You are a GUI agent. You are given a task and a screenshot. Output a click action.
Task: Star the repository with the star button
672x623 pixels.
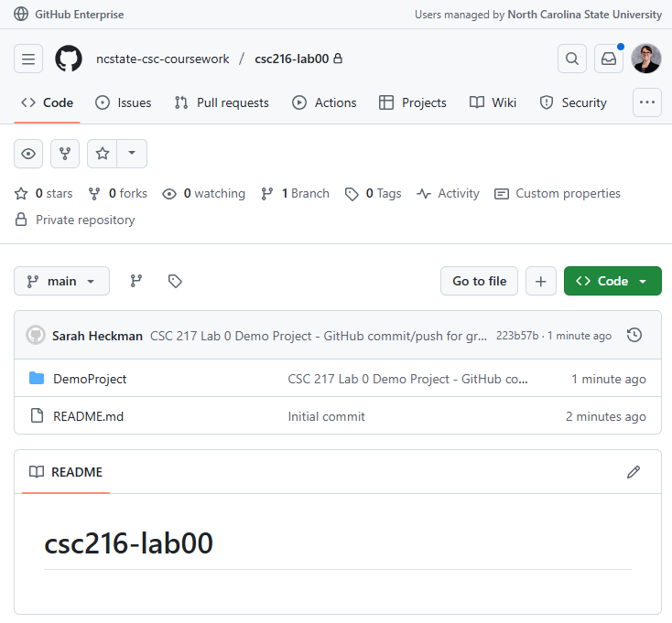point(102,154)
